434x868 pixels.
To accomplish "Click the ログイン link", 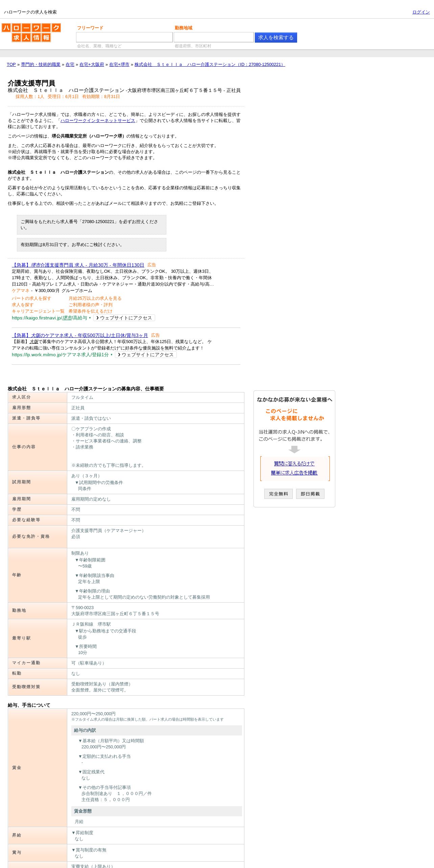I will [421, 12].
